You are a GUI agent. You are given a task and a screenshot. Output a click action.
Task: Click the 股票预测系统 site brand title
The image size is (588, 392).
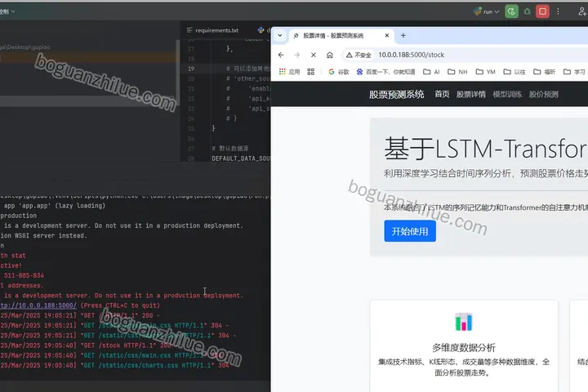tap(396, 95)
